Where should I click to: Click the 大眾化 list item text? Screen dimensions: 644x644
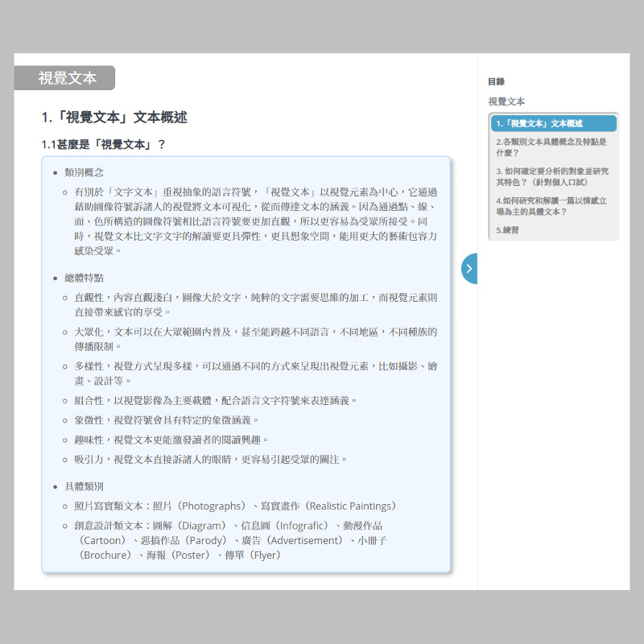coord(255,339)
